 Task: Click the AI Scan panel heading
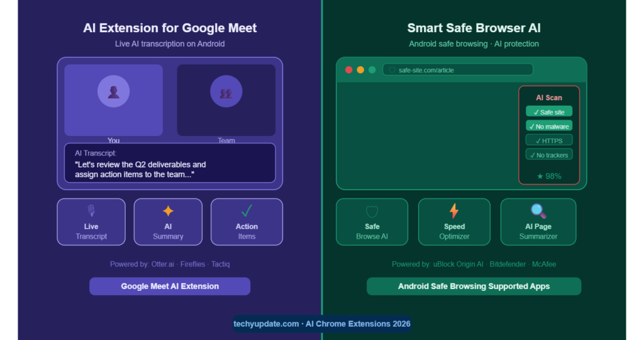(x=548, y=98)
